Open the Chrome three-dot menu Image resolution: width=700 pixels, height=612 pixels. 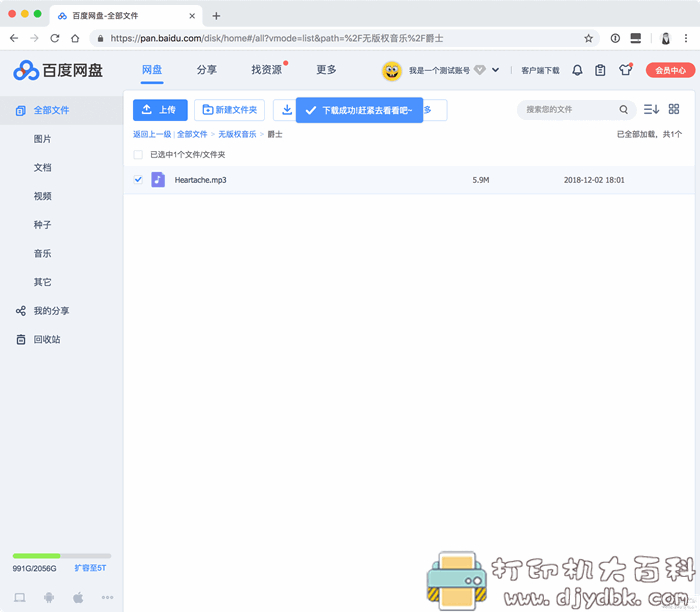686,38
